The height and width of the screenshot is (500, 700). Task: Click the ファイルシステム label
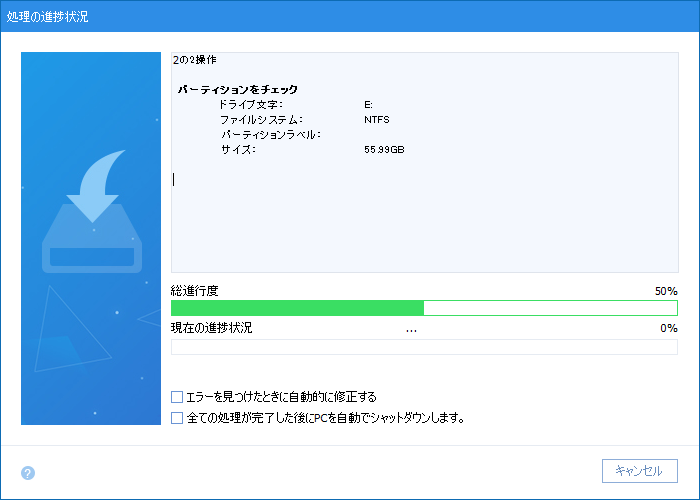pyautogui.click(x=261, y=120)
